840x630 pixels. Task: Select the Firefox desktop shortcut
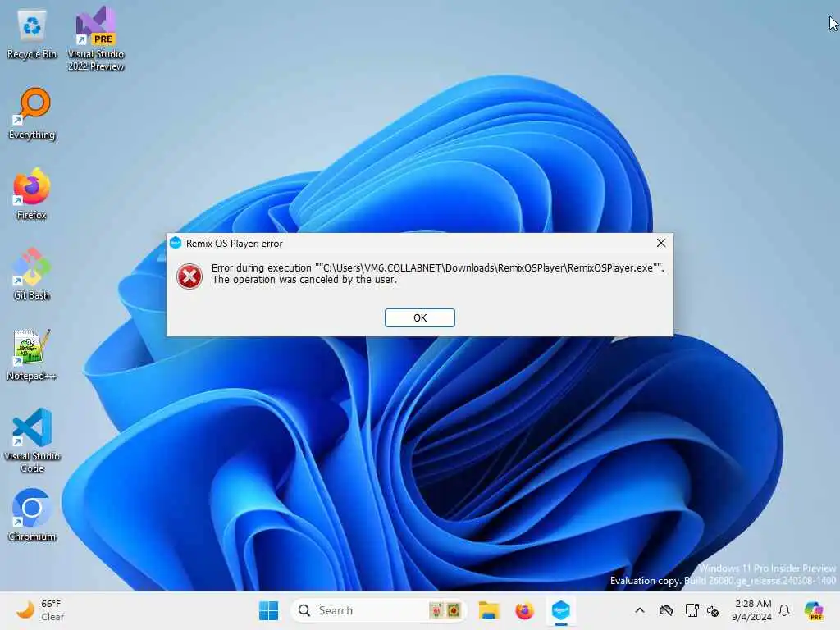[x=32, y=194]
